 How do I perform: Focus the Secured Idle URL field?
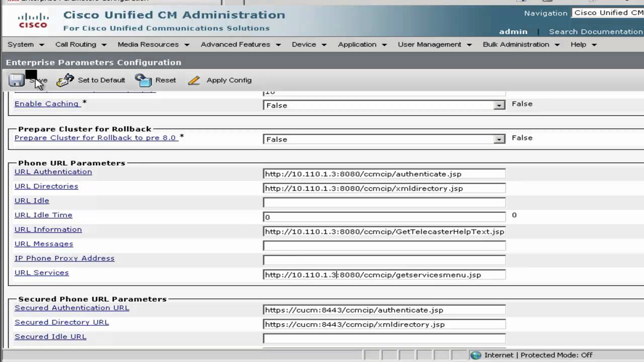click(x=384, y=339)
